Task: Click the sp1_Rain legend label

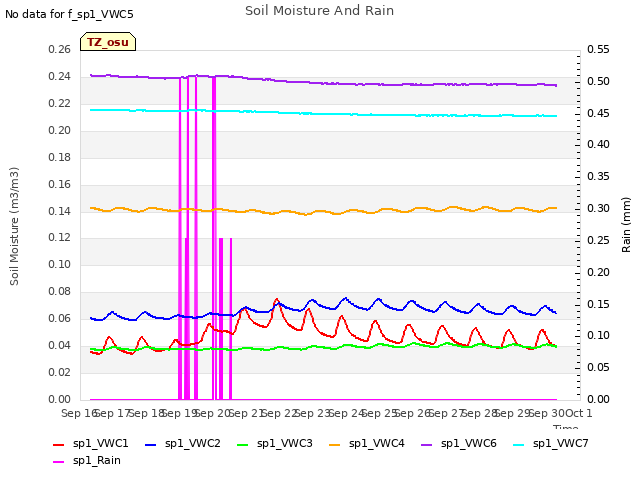Action: (97, 460)
